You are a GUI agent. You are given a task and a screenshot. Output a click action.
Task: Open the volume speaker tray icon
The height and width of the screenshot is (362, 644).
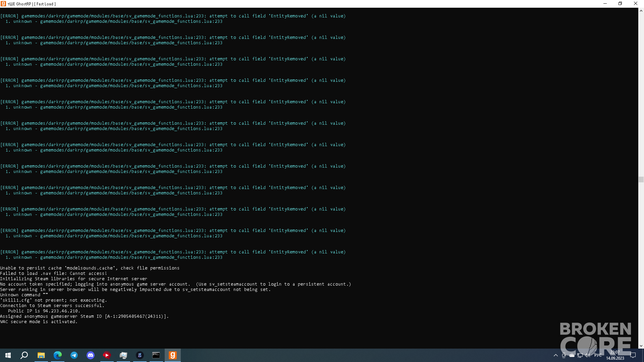[x=588, y=355]
